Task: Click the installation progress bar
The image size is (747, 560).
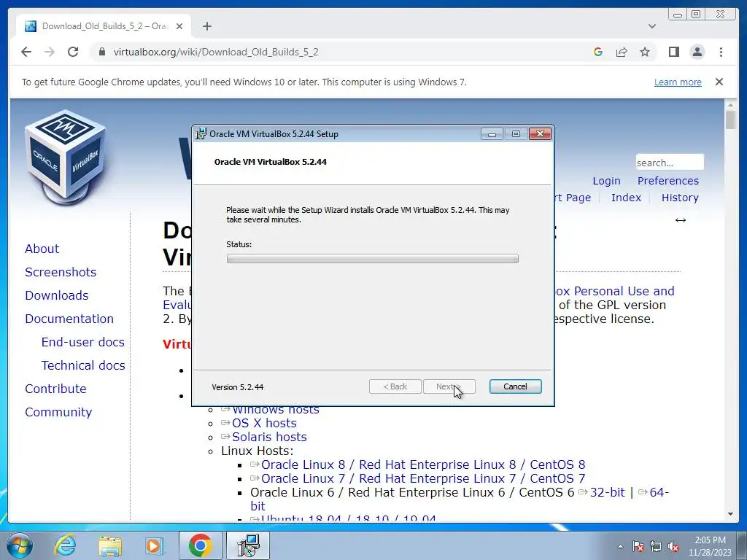Action: pos(373,259)
